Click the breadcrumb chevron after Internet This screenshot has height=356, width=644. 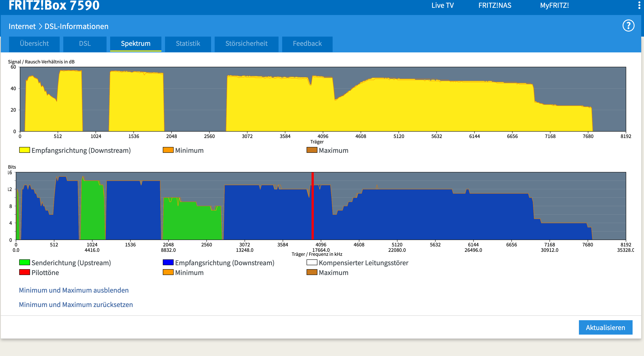point(40,26)
